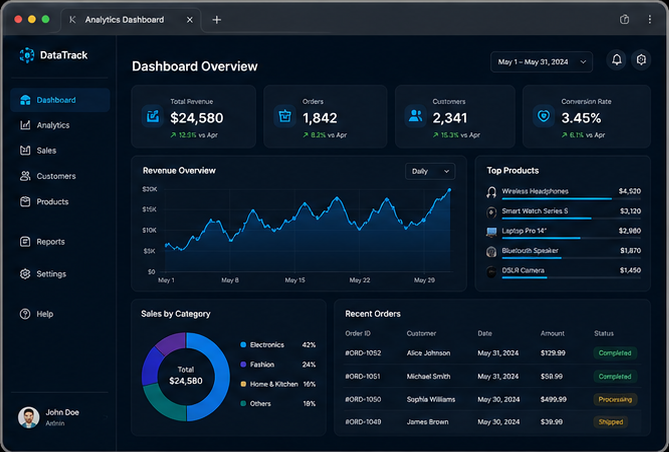Click the 1,842 orders value

pyautogui.click(x=320, y=118)
